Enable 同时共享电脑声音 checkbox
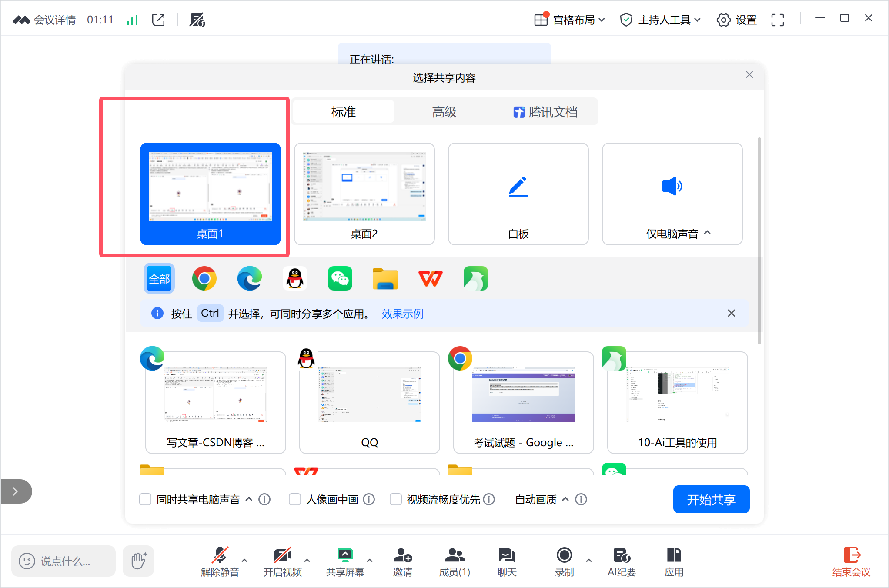 coord(145,499)
